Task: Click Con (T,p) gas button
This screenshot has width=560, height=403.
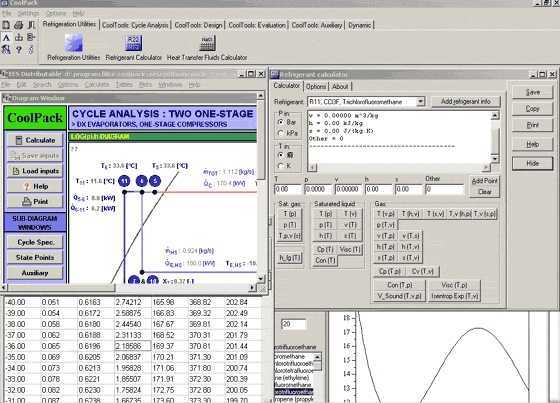Action: (399, 285)
